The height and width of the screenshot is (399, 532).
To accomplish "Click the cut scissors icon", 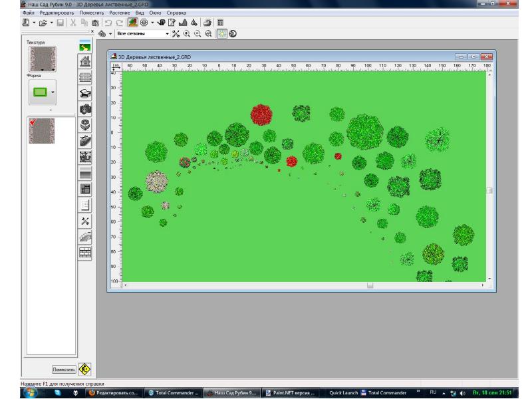I will tap(73, 23).
